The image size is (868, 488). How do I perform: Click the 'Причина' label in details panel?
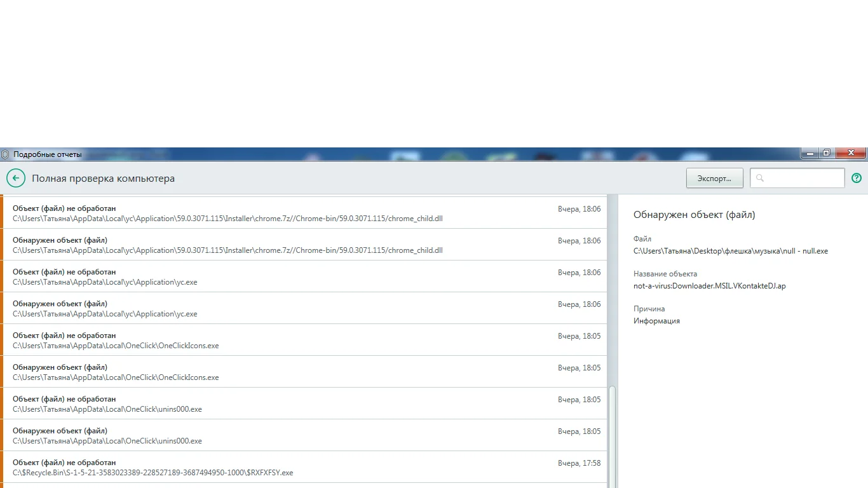point(649,309)
